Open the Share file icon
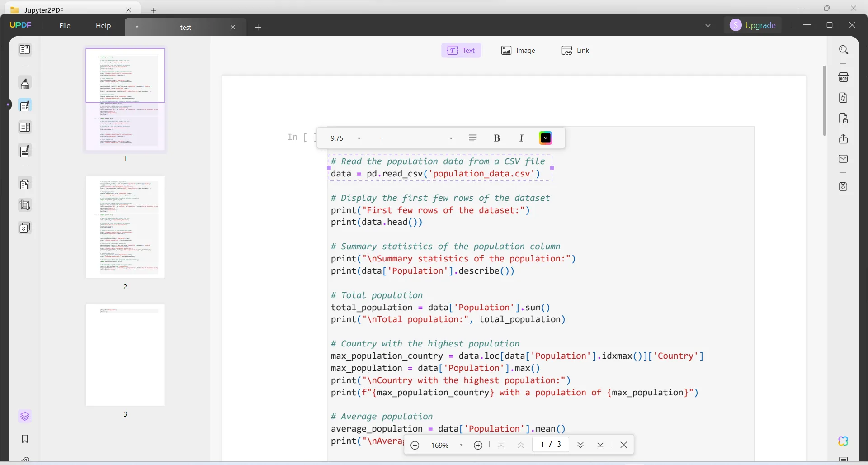This screenshot has width=868, height=465. (844, 139)
